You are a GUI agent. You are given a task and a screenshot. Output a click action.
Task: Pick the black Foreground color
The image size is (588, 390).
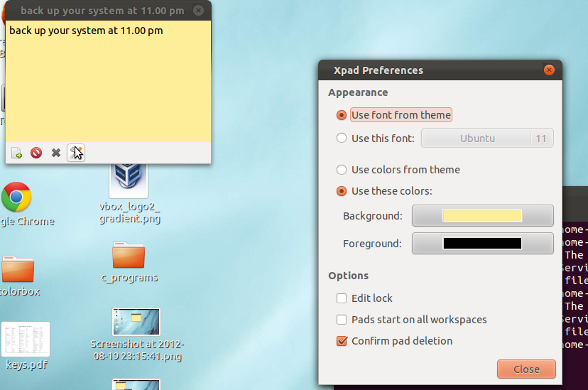483,244
